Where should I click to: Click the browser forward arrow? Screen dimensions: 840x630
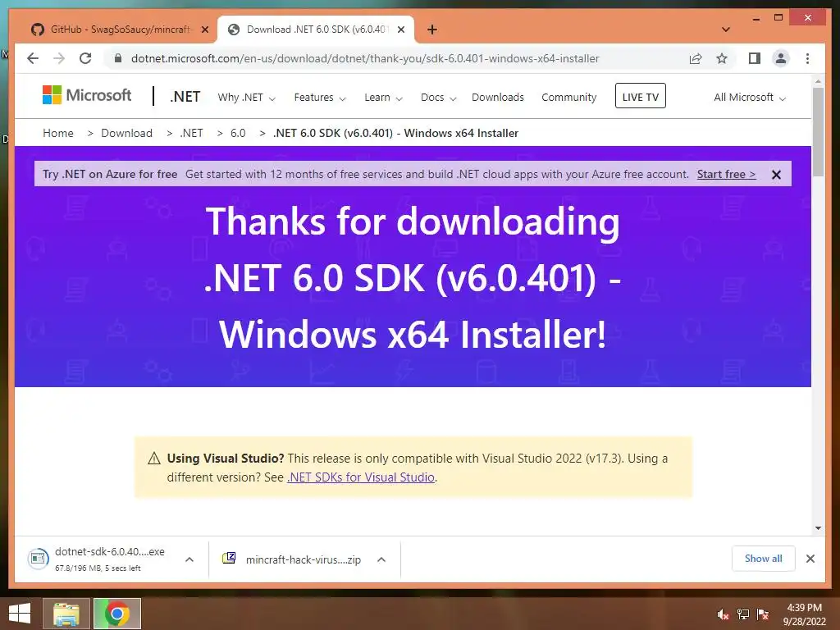[59, 58]
